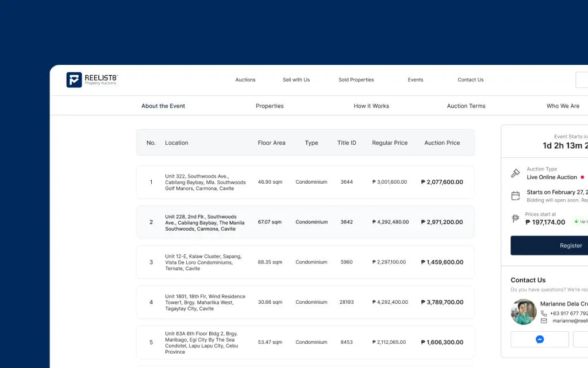Image resolution: width=588 pixels, height=368 pixels.
Task: Click the Live Online Auction label
Action: pos(552,177)
